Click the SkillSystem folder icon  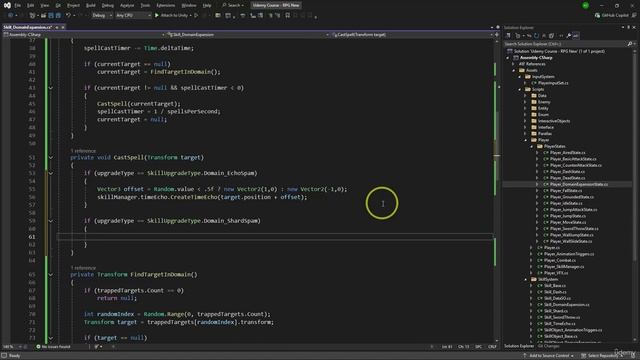[x=533, y=280]
